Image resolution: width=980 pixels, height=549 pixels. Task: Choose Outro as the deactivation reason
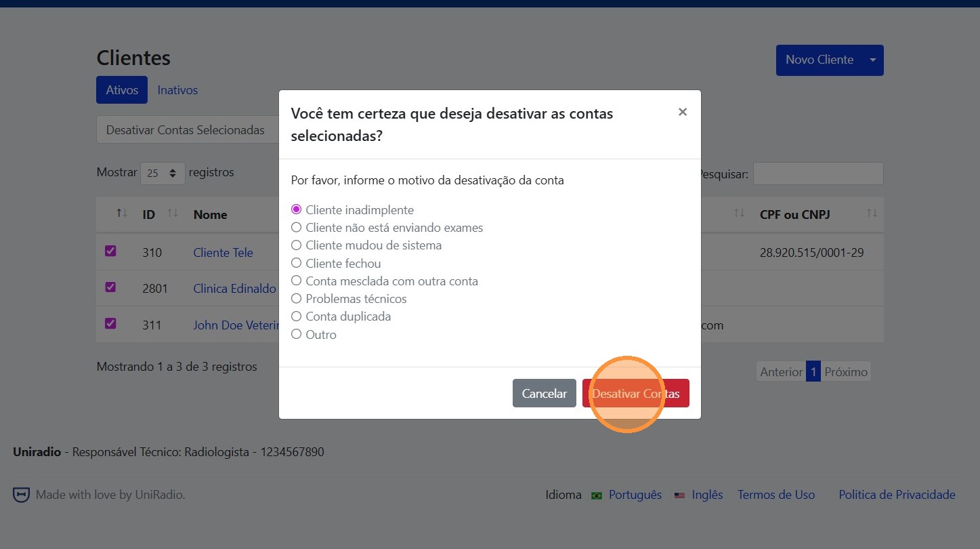point(296,334)
